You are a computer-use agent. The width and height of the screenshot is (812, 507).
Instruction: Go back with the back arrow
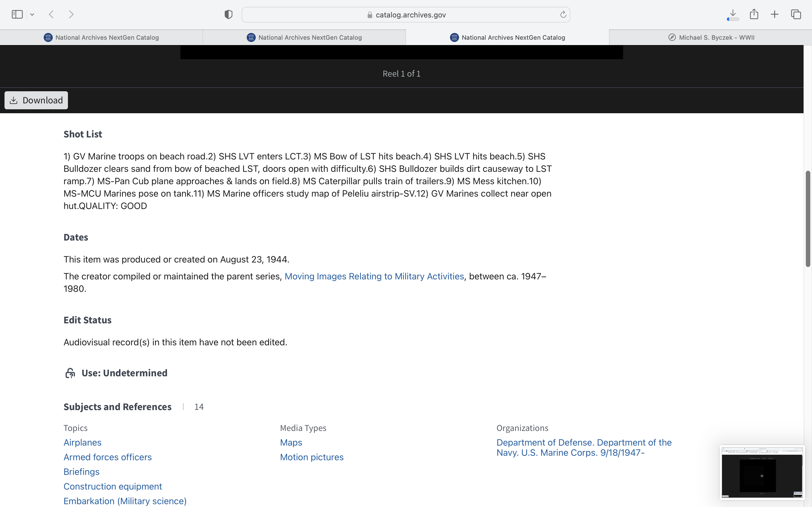point(51,14)
